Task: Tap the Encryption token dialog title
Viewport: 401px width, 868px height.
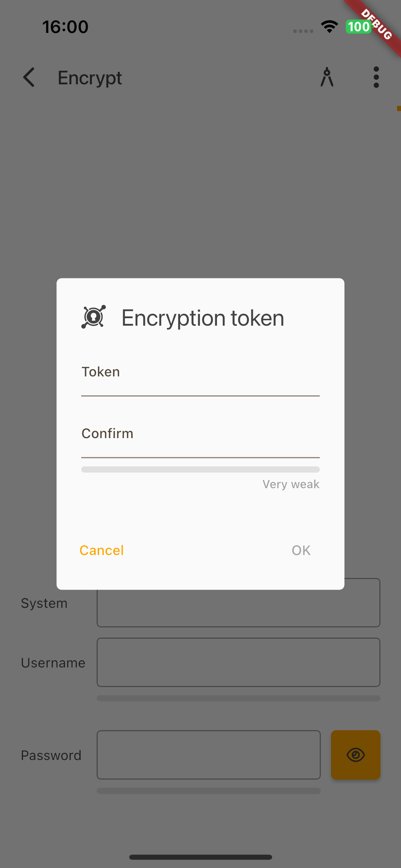Action: click(x=203, y=318)
